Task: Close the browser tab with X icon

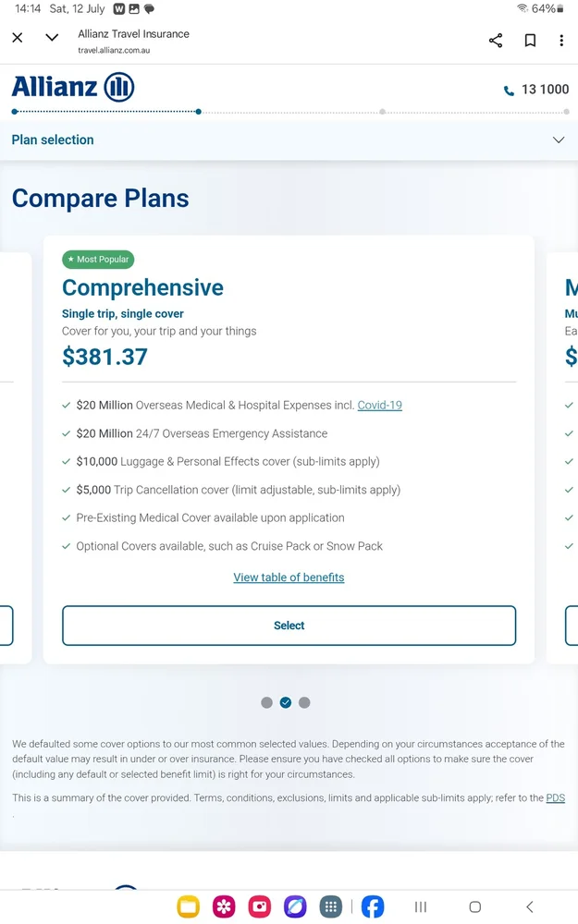Action: coord(18,39)
